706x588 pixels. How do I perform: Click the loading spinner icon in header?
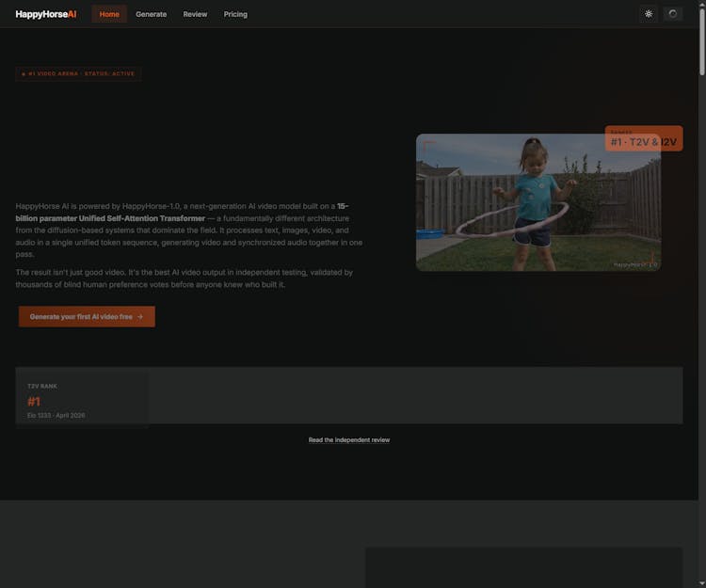[672, 14]
